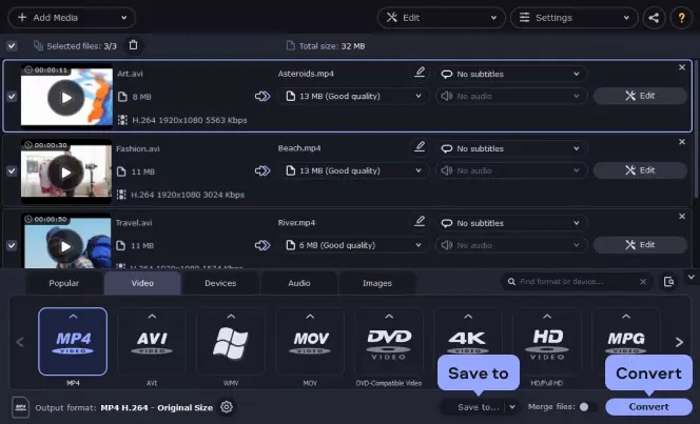Click the share icon in top toolbar
The image size is (700, 424).
tap(654, 18)
